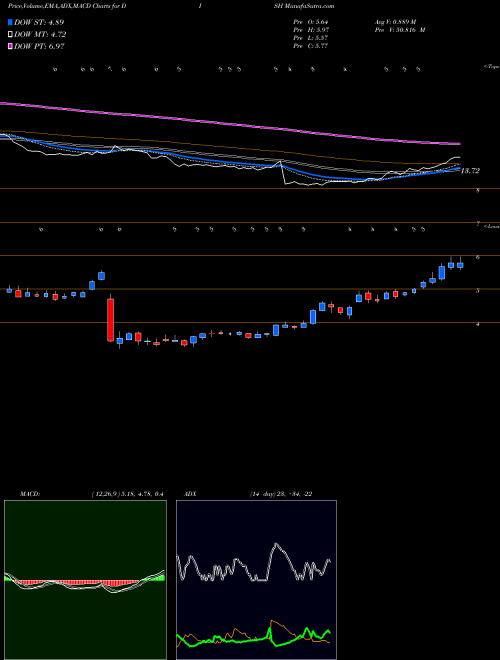Click the 'Avg V: 6.889 M' volume text
This screenshot has width=500, height=660.
coord(395,22)
